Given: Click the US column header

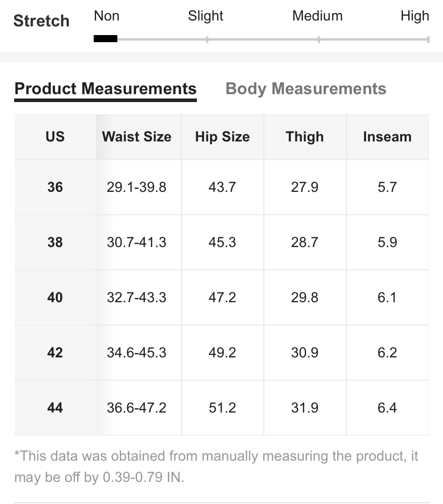Looking at the screenshot, I should pyautogui.click(x=55, y=137).
